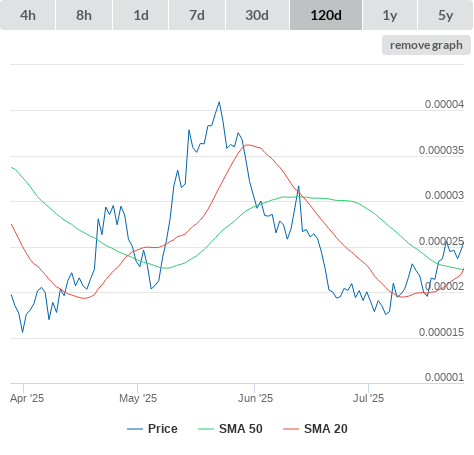Toggle SMA 50 line visibility
Screen dimensions: 474x455
coord(241,429)
